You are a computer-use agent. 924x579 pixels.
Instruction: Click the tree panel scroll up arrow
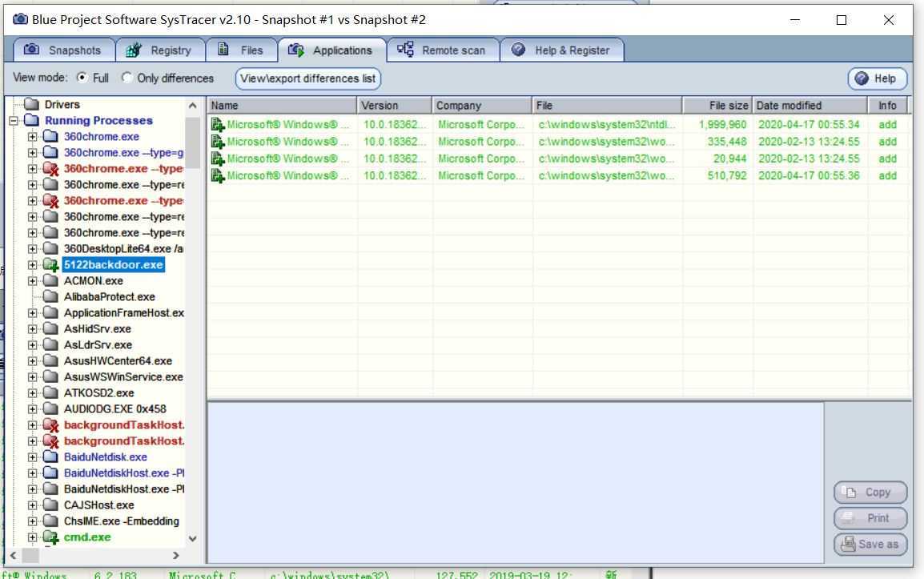(193, 106)
